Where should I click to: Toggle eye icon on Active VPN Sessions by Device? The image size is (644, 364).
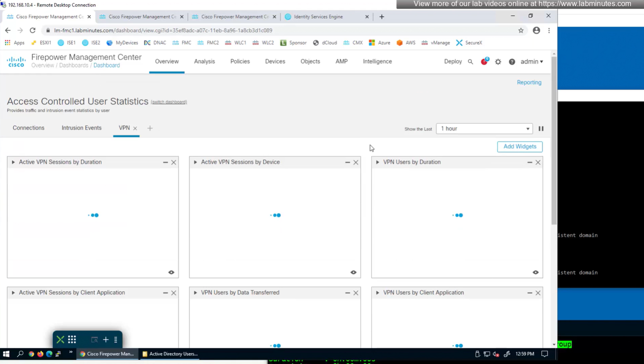click(x=353, y=273)
